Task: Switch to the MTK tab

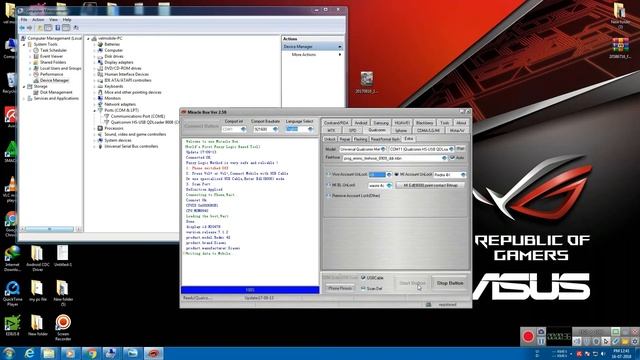Action: 331,131
